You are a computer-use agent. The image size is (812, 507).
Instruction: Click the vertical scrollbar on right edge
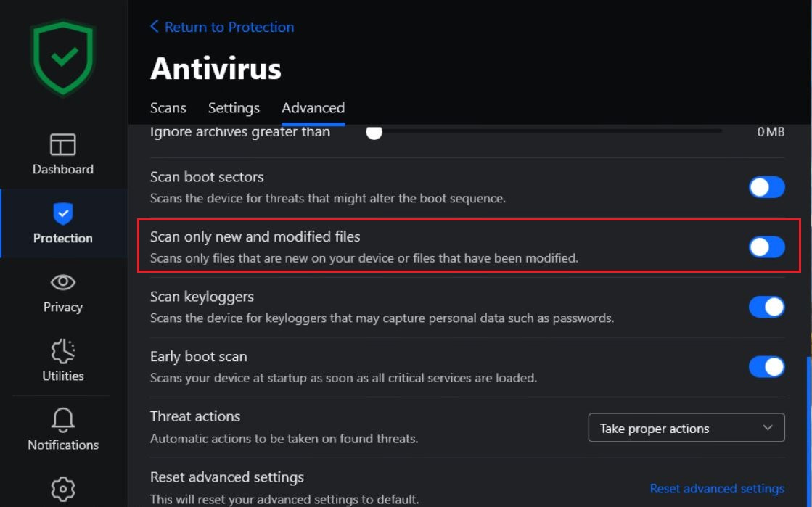coord(809,431)
